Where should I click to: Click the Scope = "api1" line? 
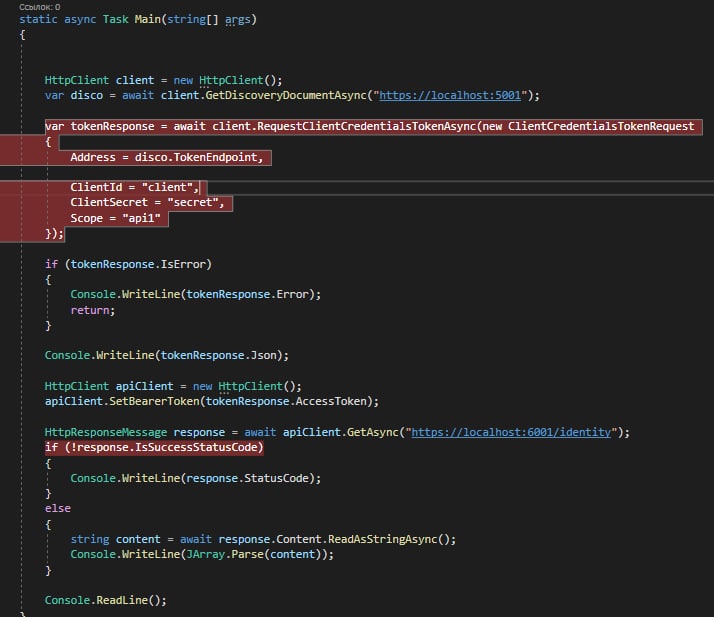116,218
